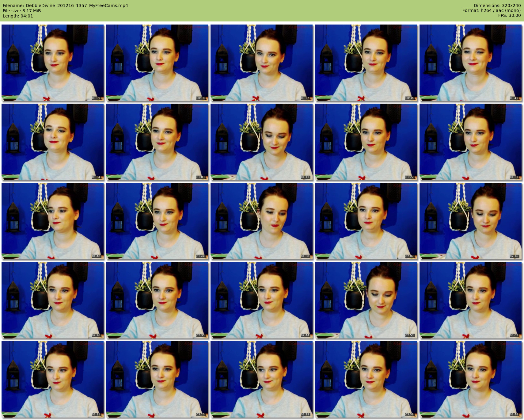This screenshot has height=420, width=524.
Task: Select the thumbnail stamped 00:09
Action: [x=53, y=63]
